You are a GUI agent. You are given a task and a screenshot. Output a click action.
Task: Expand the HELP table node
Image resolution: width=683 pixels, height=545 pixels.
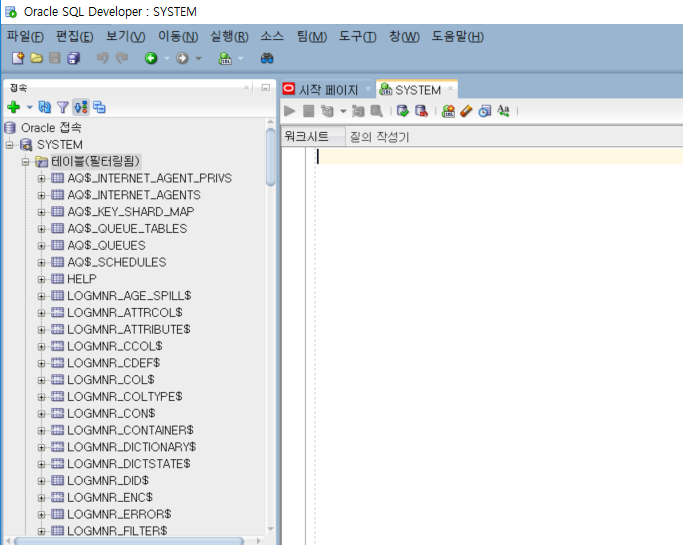(x=41, y=279)
